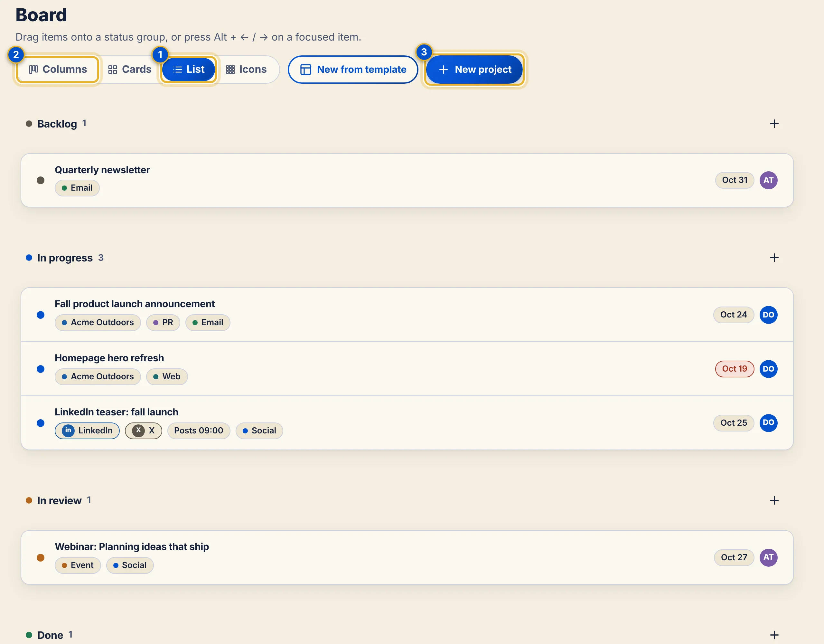
Task: Click Acme Outdoors tag on Homepage refresh
Action: [x=98, y=377]
